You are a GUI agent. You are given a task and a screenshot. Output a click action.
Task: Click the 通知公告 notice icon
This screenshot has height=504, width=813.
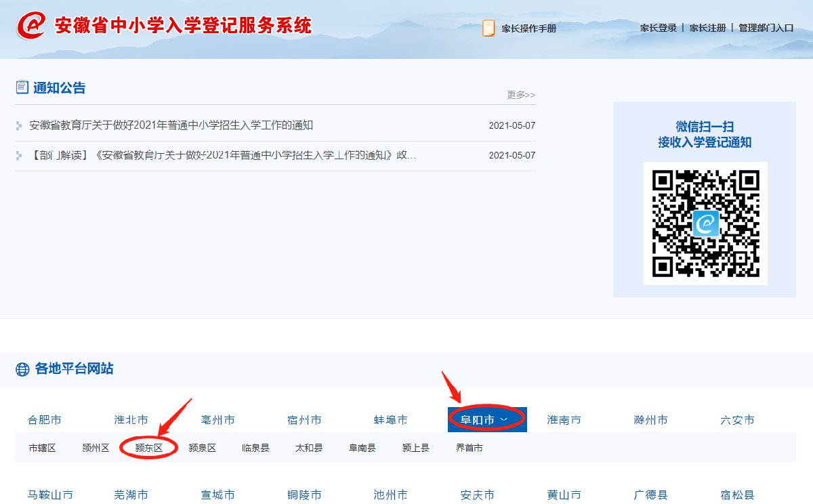[22, 87]
